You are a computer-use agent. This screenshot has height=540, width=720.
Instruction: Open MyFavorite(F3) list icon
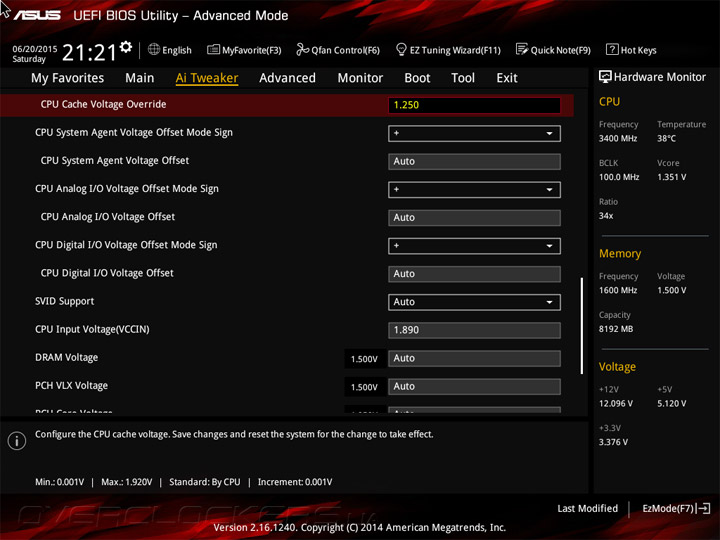pyautogui.click(x=213, y=50)
